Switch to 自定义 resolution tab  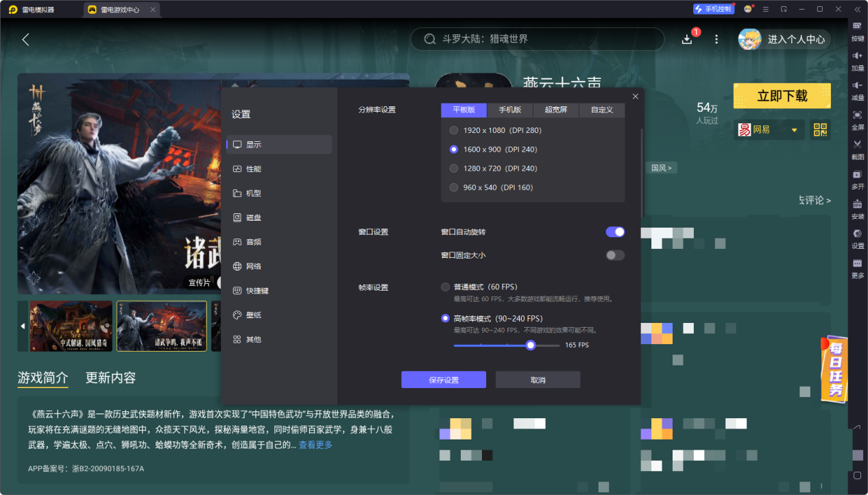point(602,110)
